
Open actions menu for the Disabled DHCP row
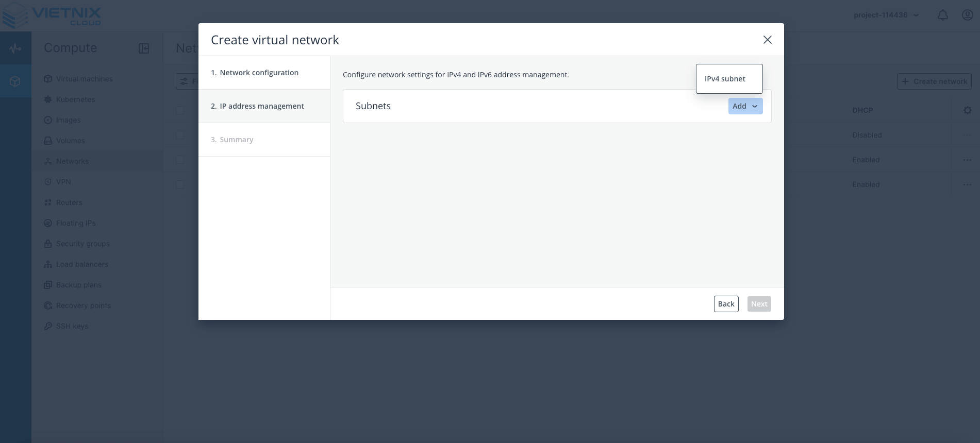coord(967,135)
